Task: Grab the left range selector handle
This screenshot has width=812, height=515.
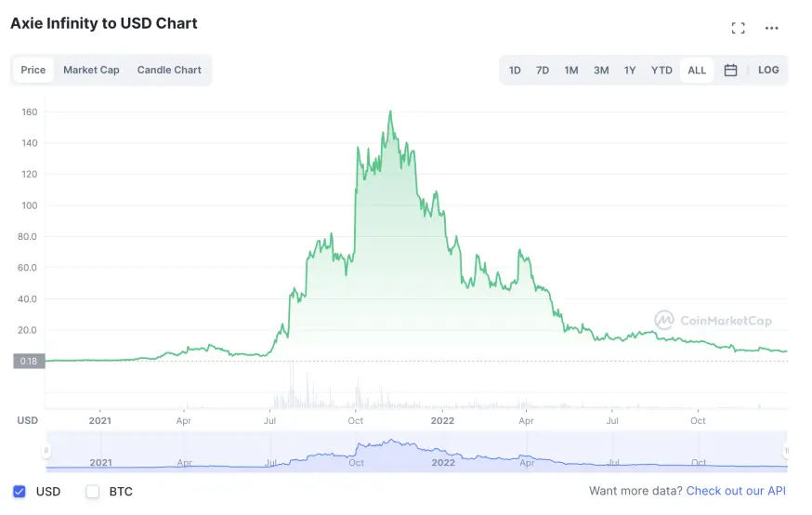Action: [46, 451]
